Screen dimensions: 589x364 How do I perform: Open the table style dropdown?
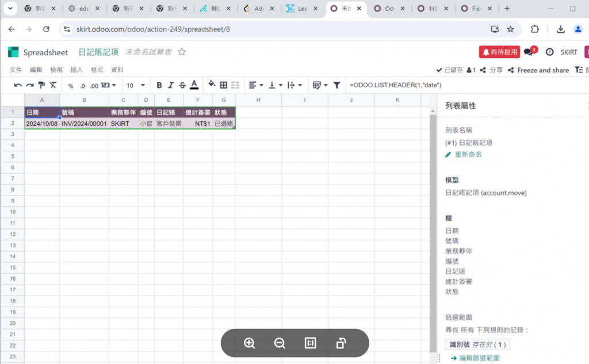[x=320, y=85]
